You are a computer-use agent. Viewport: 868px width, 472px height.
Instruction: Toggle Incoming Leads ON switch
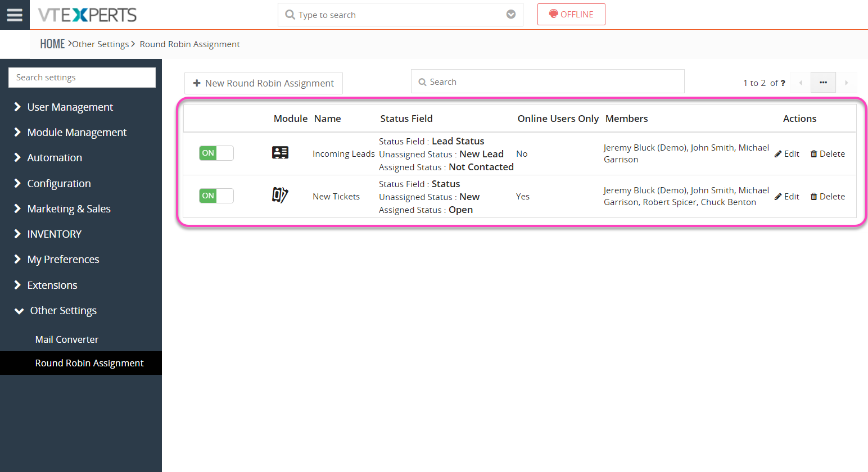point(216,153)
